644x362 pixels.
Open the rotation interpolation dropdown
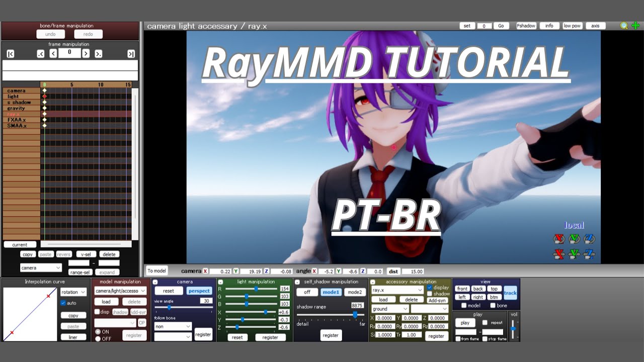click(x=73, y=292)
